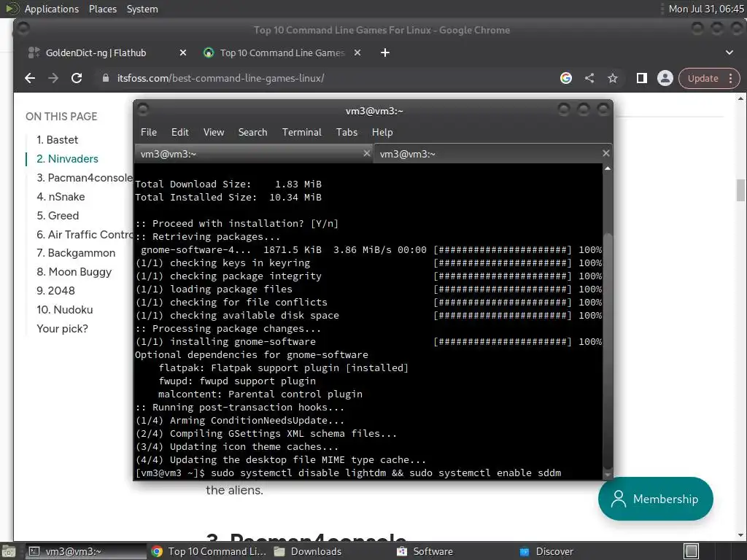Jump to 2. Ninvaders section

[x=68, y=159]
